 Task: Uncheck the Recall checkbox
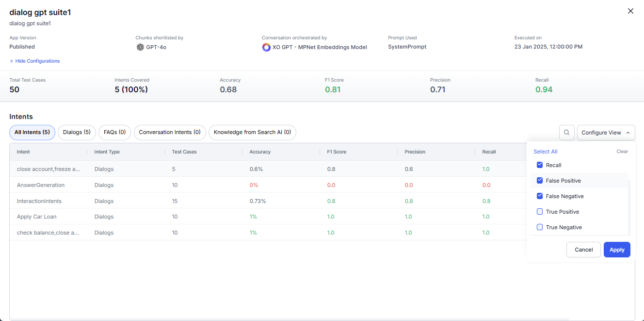tap(540, 165)
